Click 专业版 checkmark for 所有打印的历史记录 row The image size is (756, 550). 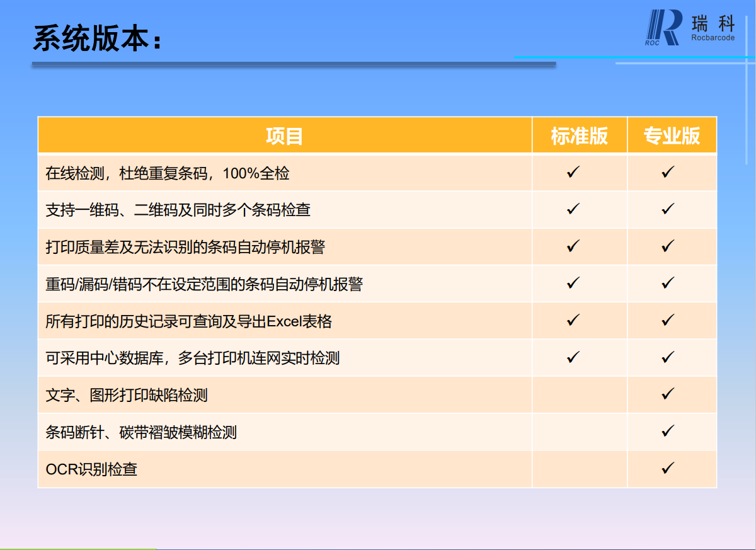[668, 320]
